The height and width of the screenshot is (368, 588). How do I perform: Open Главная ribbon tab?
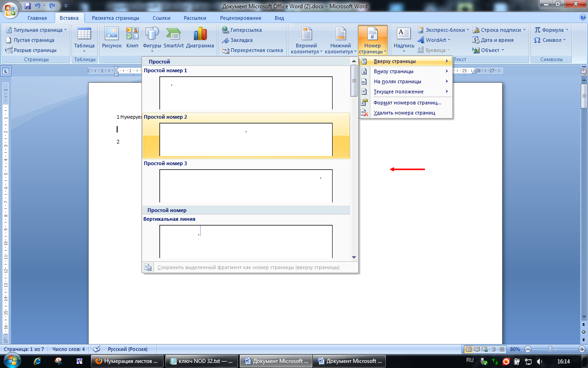tap(37, 18)
